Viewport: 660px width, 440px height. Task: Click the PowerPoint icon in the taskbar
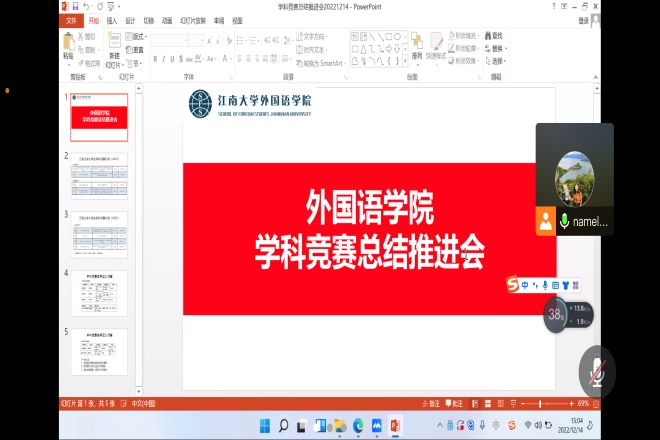point(395,426)
